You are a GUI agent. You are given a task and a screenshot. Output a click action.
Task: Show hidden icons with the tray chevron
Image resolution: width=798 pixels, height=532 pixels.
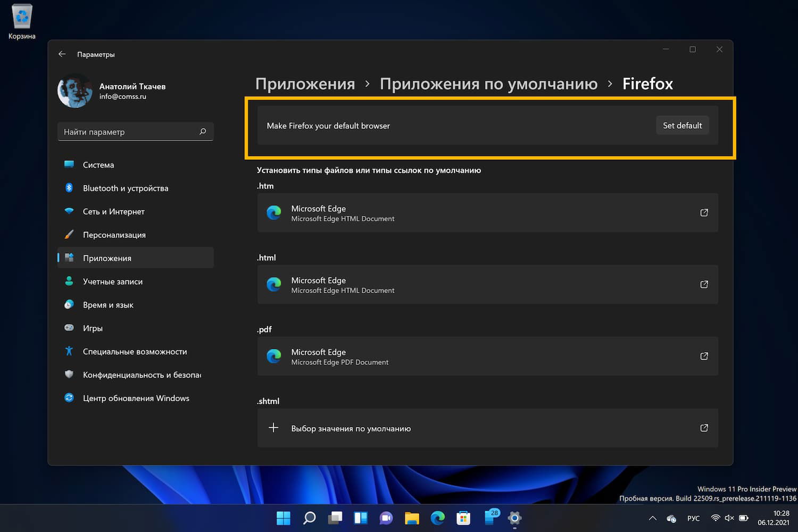[x=652, y=518]
